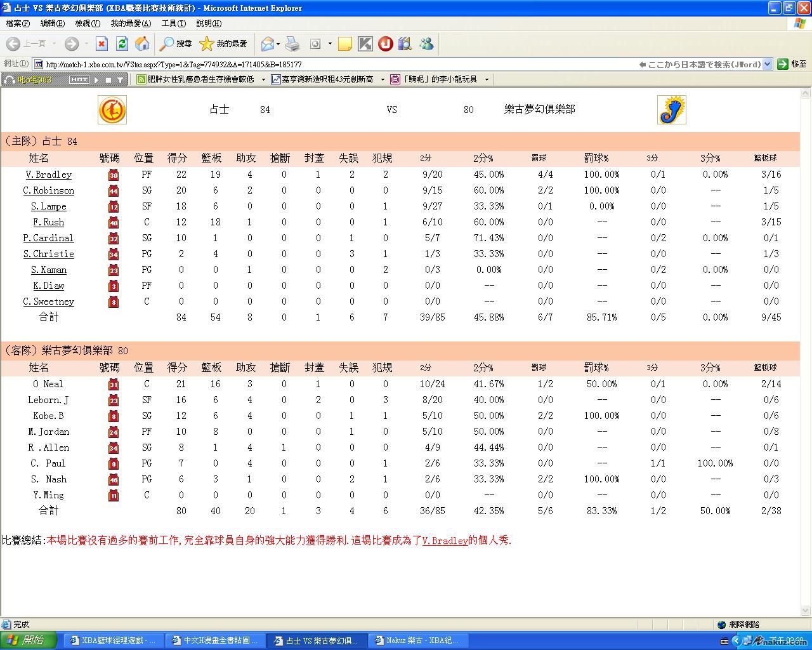Click the HOT button on radio toolbar
812x650 pixels.
click(79, 79)
